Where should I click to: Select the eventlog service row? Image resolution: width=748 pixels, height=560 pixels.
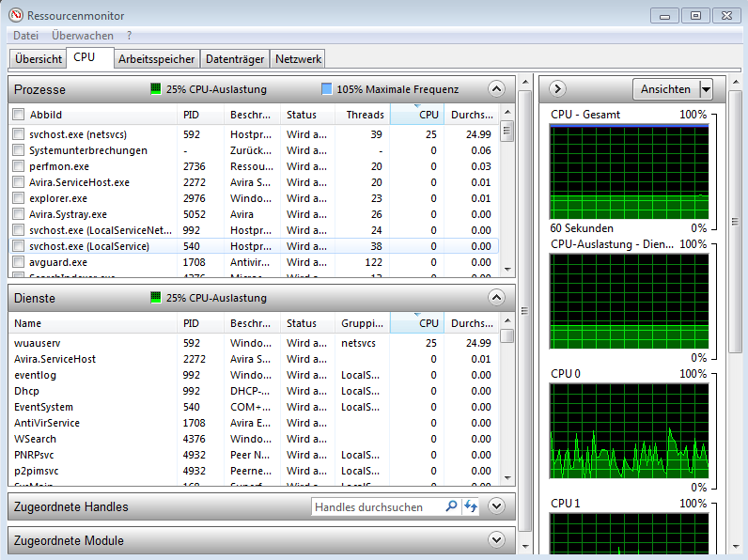254,375
